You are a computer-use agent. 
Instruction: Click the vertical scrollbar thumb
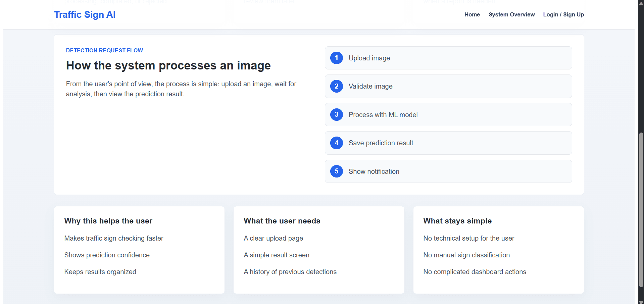point(641,210)
